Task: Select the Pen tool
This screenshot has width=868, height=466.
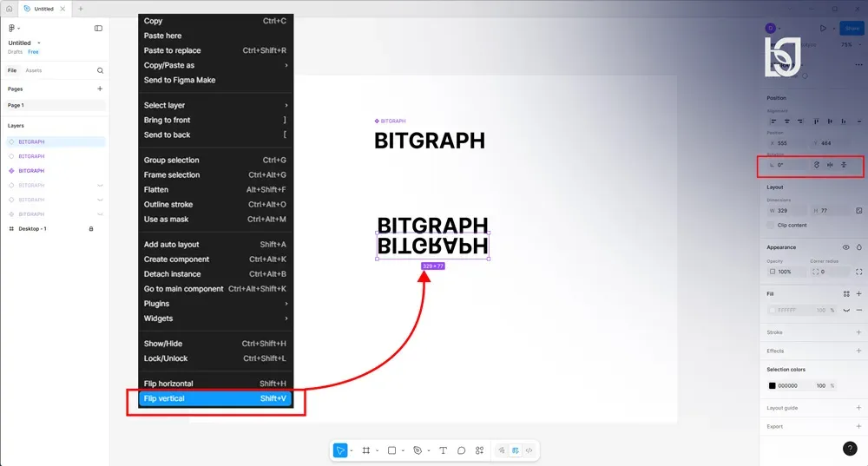Action: [x=418, y=450]
